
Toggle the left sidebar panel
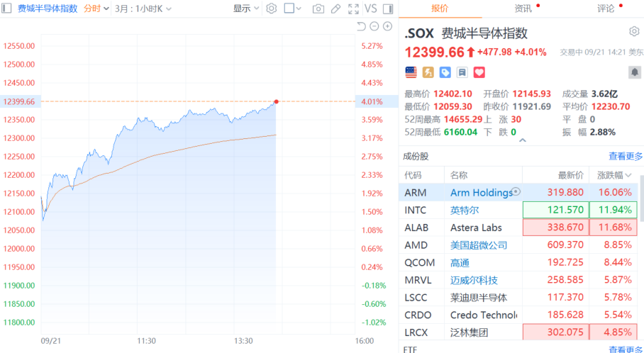click(6, 9)
